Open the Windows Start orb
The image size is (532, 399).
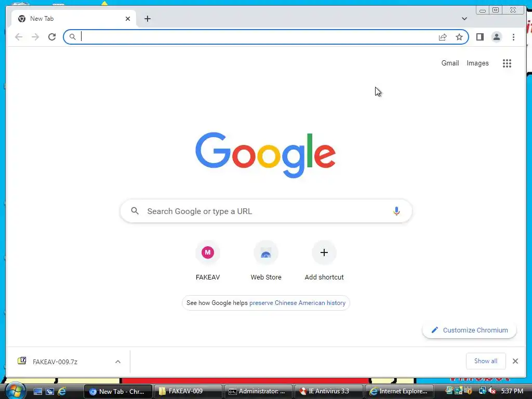15,391
